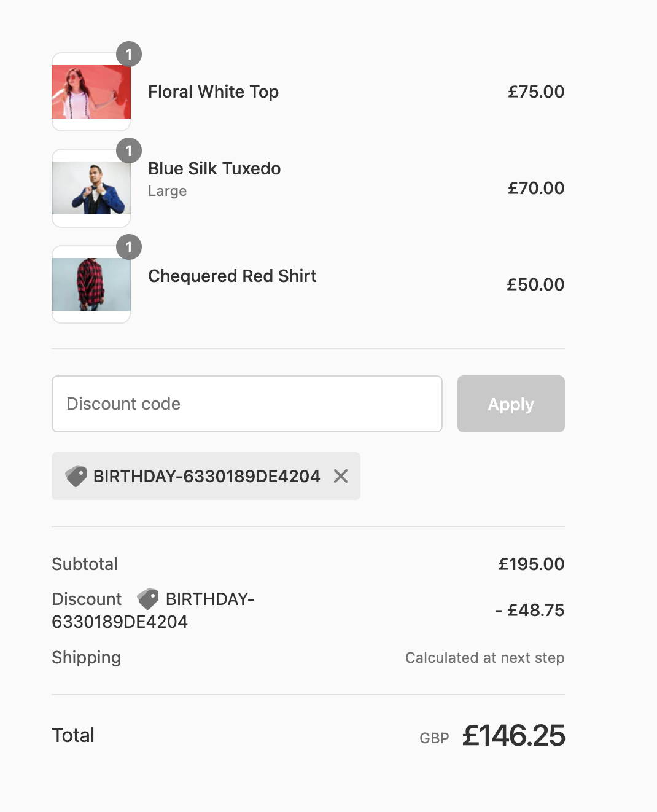Click the tag icon in the Discount summary row
657x812 pixels.
[147, 599]
